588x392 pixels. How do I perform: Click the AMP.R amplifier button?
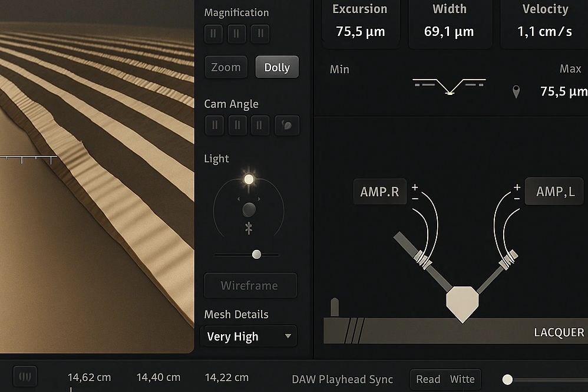point(380,192)
